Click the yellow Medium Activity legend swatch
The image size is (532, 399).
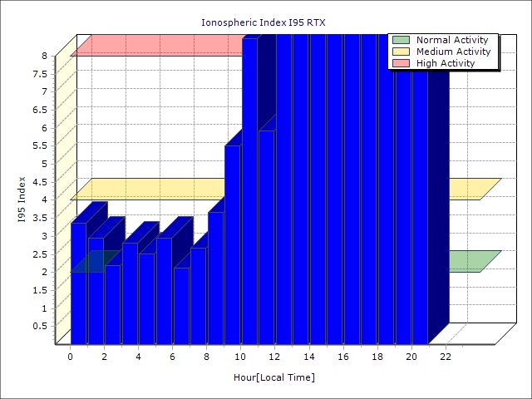tap(401, 52)
